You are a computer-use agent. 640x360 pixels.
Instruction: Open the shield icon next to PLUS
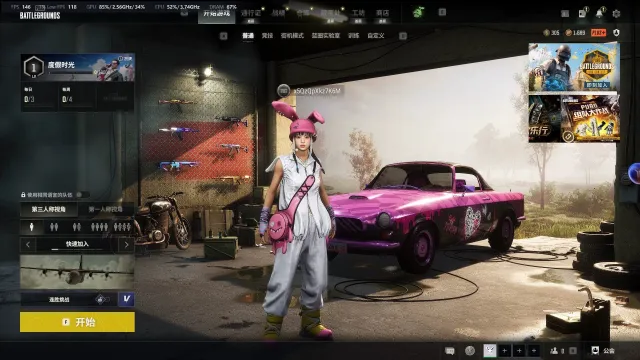coord(616,33)
